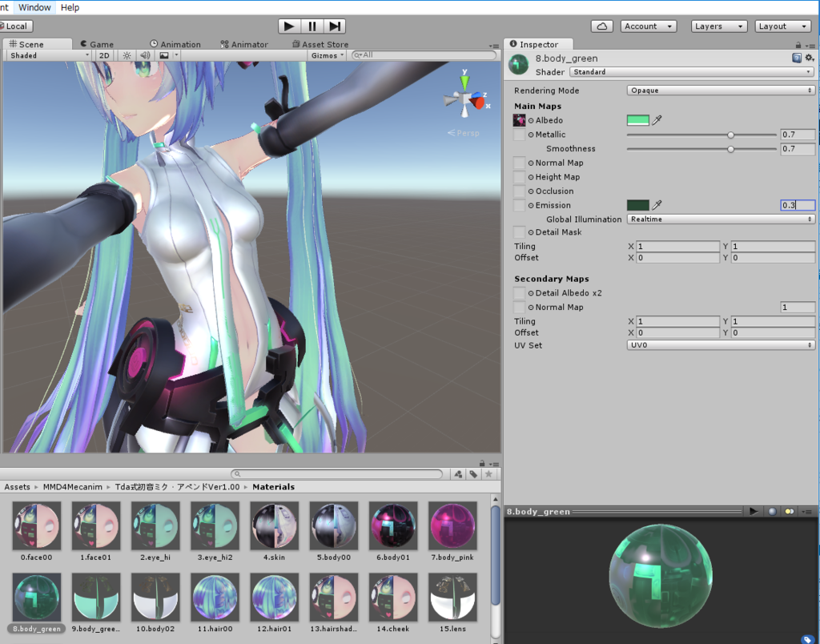Click the Albedo green color swatch
820x644 pixels.
(x=638, y=120)
